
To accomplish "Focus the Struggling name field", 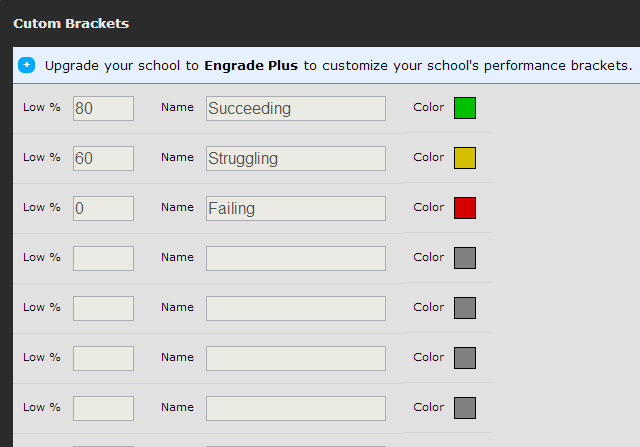I will 296,158.
